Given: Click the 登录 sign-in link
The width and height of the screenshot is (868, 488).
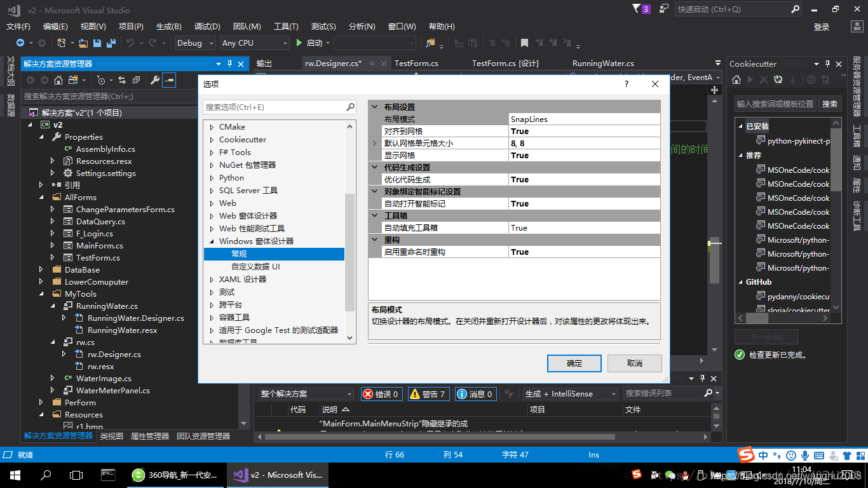Looking at the screenshot, I should [822, 27].
